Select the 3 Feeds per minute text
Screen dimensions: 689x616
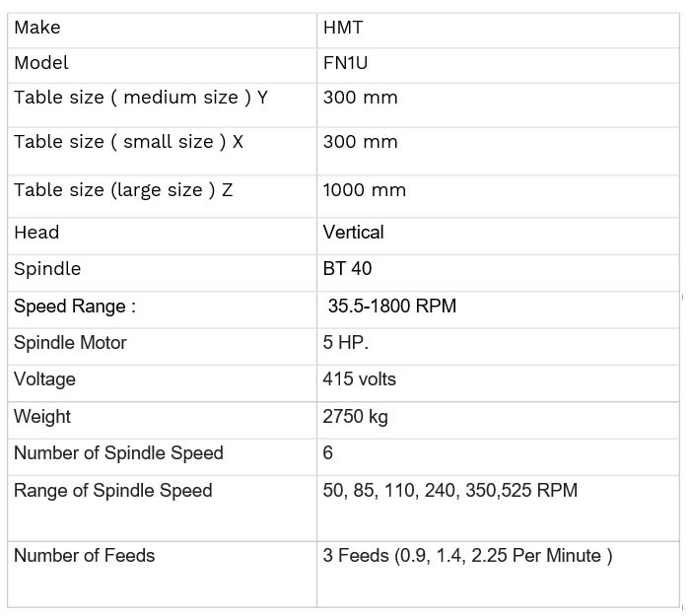click(x=467, y=556)
